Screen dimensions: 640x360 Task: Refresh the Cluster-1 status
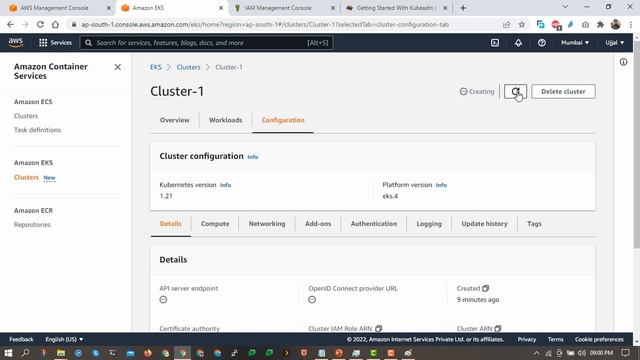[515, 91]
